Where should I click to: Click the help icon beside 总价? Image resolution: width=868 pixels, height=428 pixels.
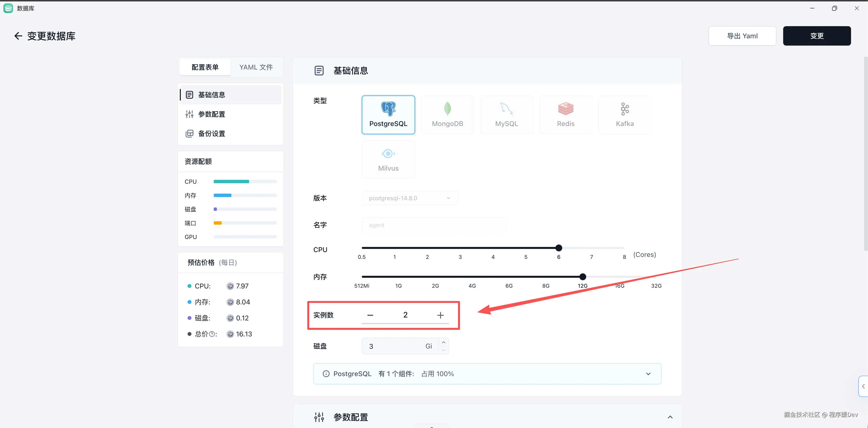click(212, 334)
